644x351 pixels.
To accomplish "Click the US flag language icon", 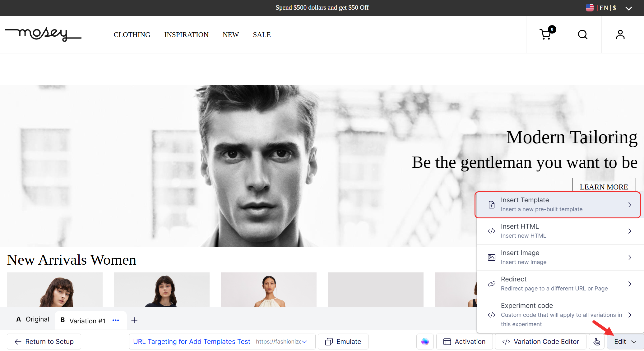I will point(590,8).
